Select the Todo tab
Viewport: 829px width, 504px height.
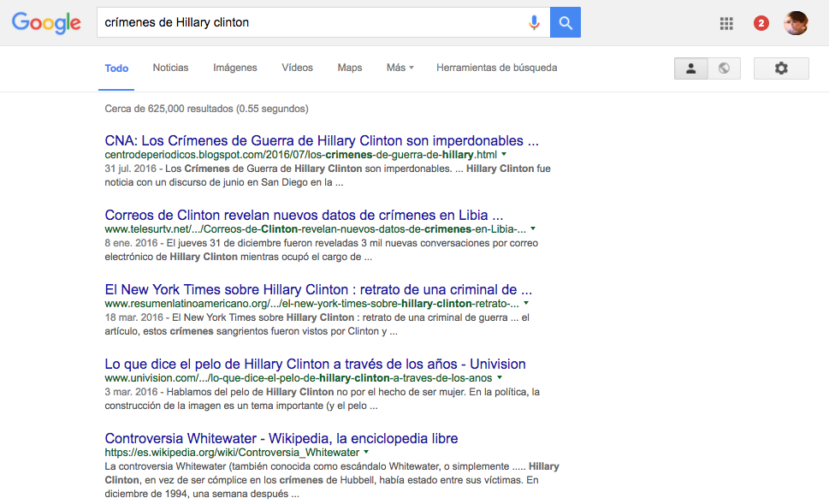point(116,68)
